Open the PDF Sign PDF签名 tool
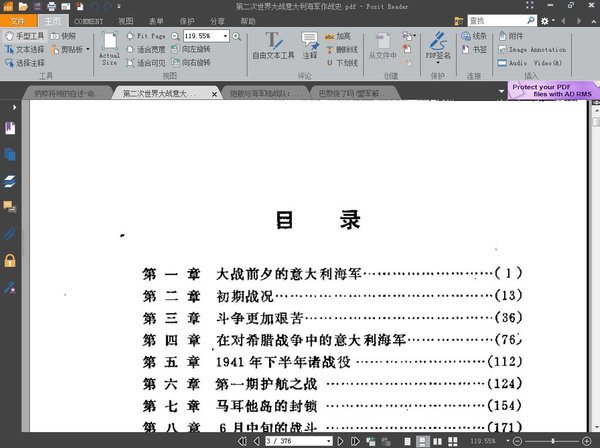 click(x=438, y=44)
